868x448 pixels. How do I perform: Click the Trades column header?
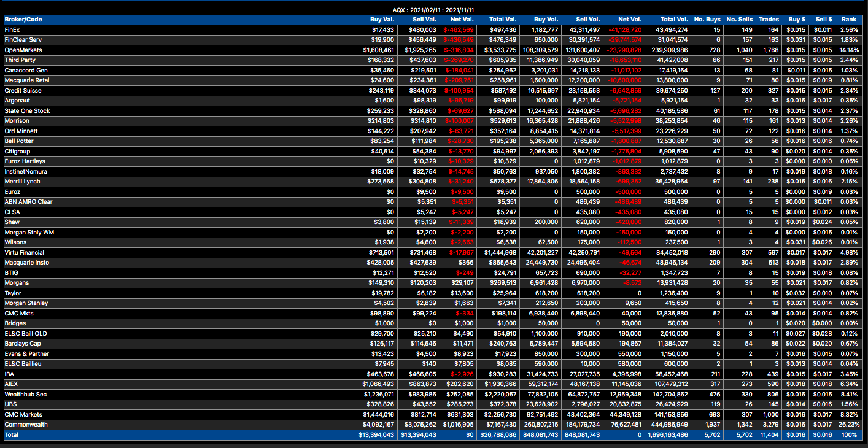769,20
